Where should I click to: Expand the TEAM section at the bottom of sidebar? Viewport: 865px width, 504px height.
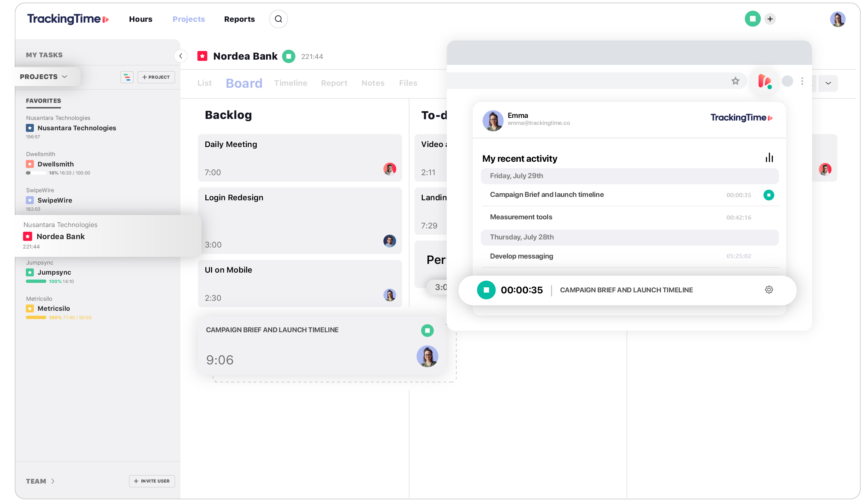click(40, 481)
